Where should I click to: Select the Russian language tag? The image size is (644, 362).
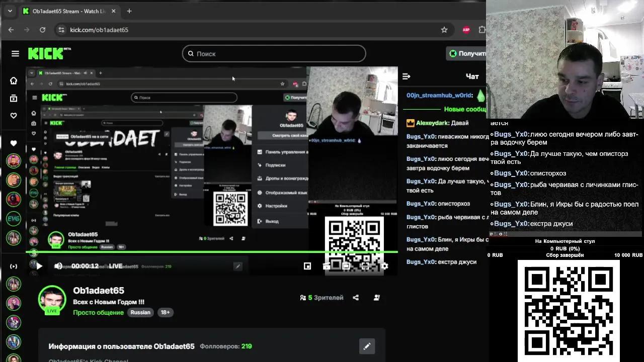140,312
